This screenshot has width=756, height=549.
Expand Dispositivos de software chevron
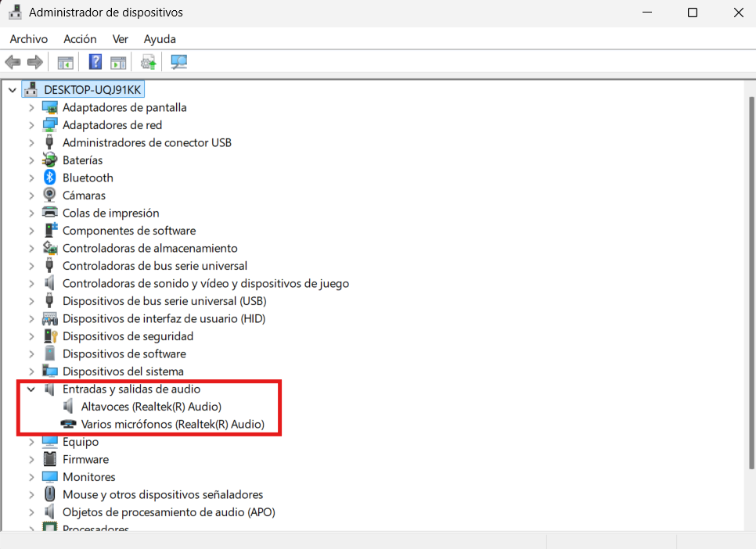point(31,353)
